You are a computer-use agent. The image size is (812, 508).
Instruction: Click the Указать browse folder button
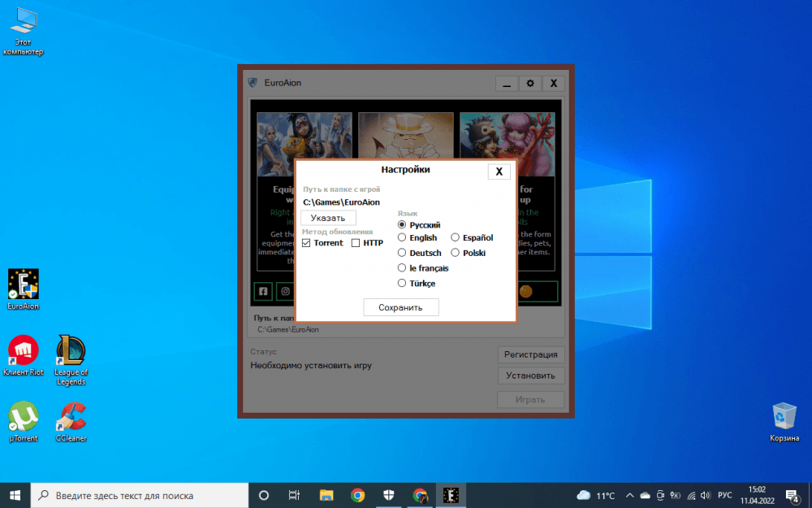coord(328,218)
